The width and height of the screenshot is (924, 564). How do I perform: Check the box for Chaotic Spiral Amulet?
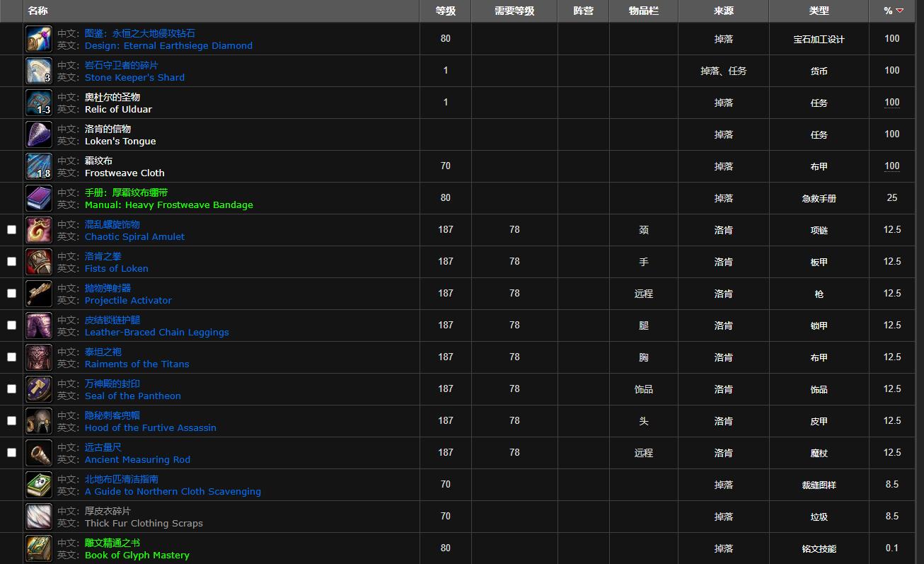coord(11,229)
